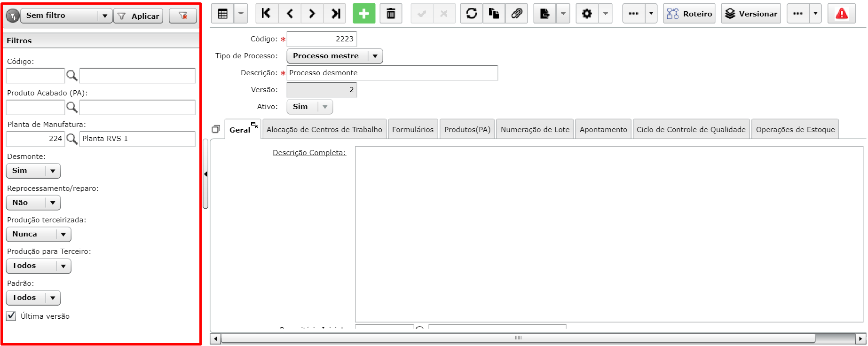Open the Ativo dropdown showing Sim
Viewport: 868px width, 346px height.
(x=310, y=107)
